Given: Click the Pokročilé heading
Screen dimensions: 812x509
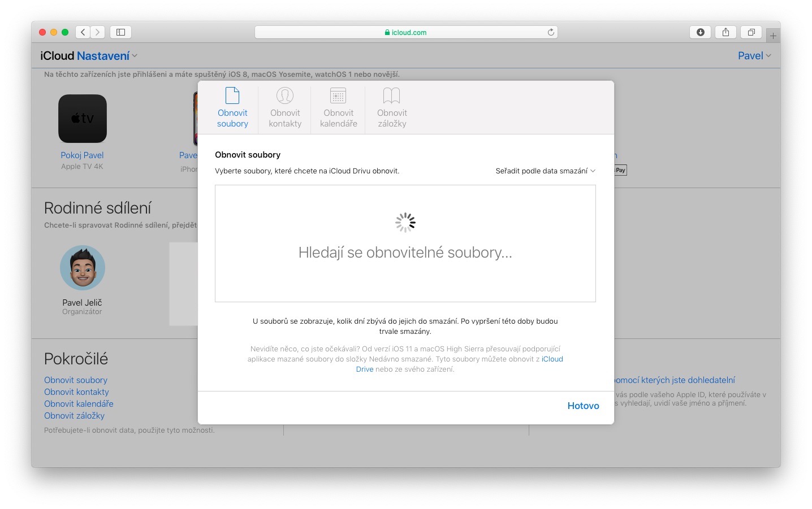Looking at the screenshot, I should pos(76,359).
